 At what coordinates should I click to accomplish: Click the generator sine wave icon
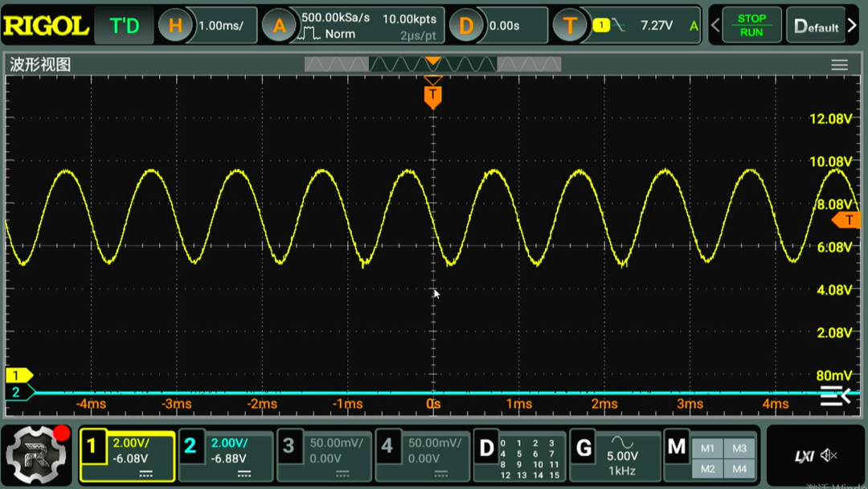[622, 442]
